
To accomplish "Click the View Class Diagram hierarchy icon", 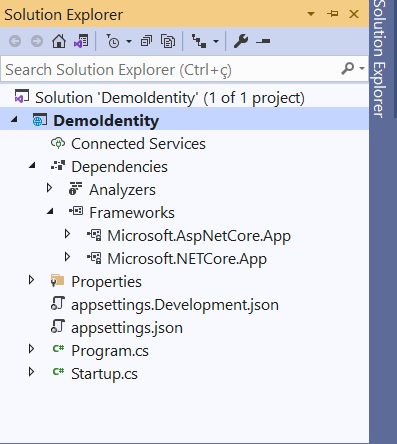I will [x=199, y=41].
